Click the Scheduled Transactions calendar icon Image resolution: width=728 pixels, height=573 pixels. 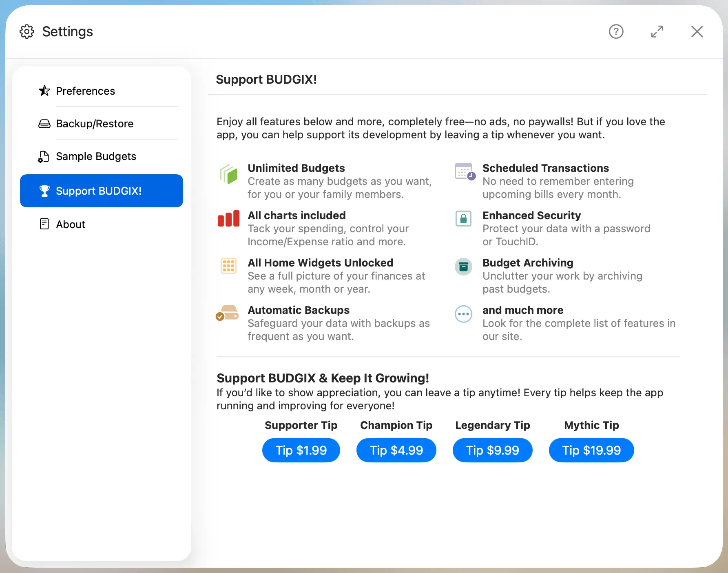tap(465, 172)
